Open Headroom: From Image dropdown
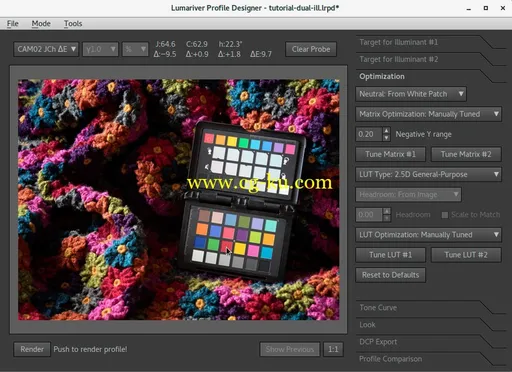The height and width of the screenshot is (372, 512). pos(408,195)
